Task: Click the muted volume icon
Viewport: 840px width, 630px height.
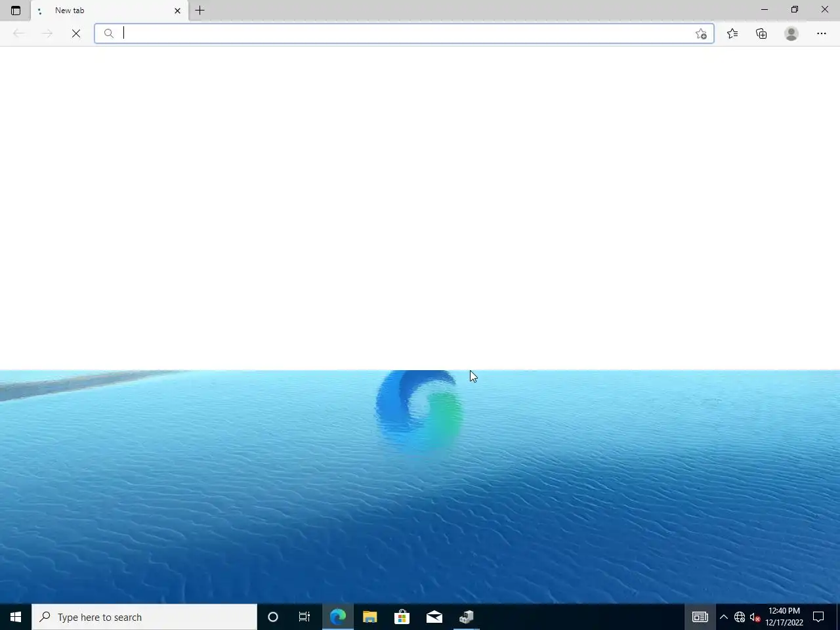Action: 755,617
